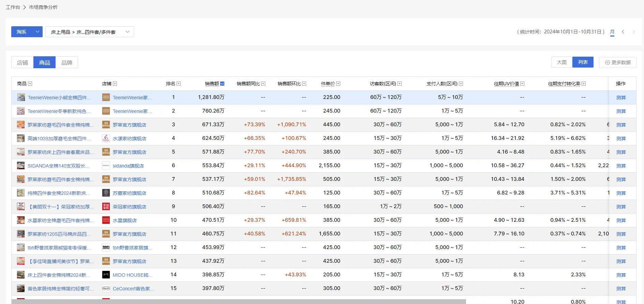Switch to 大图 view mode
Viewport: 644px width, 304px height.
pyautogui.click(x=561, y=62)
